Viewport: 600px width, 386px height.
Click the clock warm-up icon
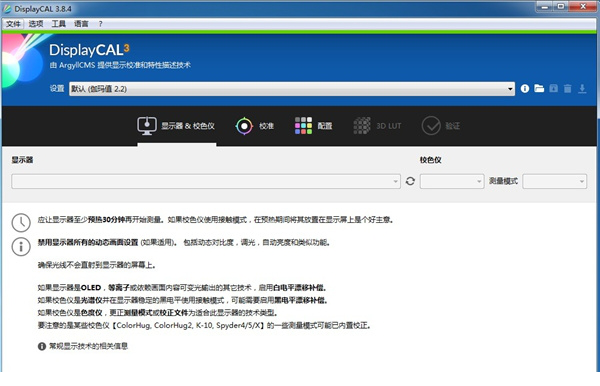[x=21, y=223]
